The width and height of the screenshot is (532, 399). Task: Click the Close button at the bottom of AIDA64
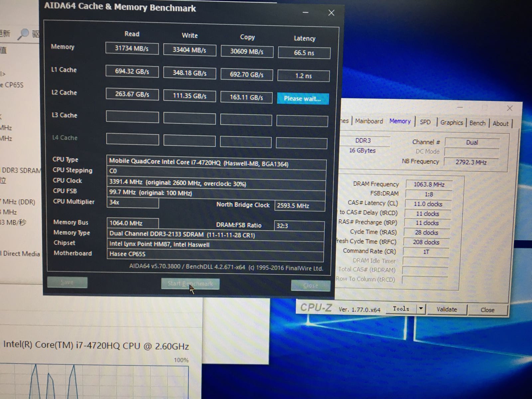(311, 285)
